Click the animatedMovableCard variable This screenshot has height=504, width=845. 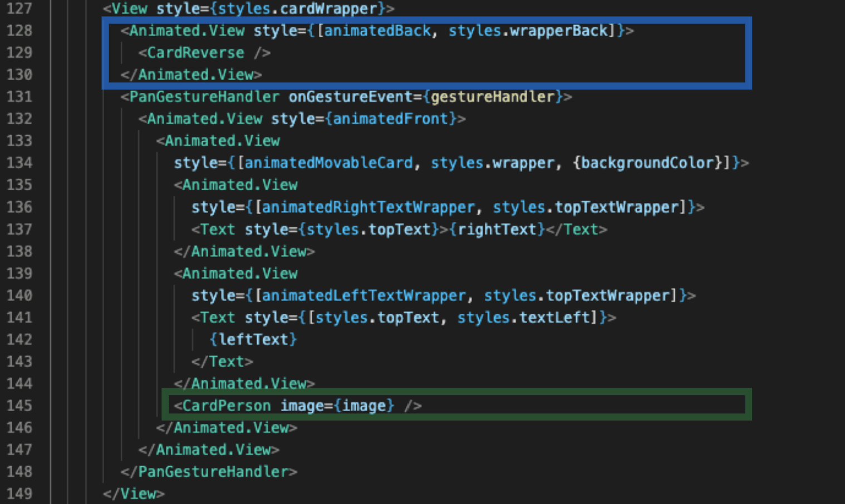pyautogui.click(x=328, y=163)
